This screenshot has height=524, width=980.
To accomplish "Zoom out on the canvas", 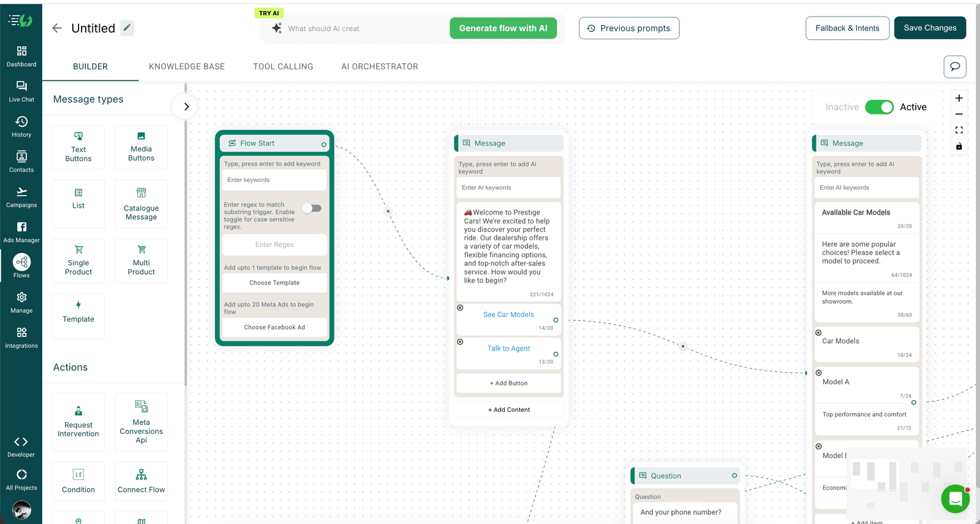I will coord(959,114).
